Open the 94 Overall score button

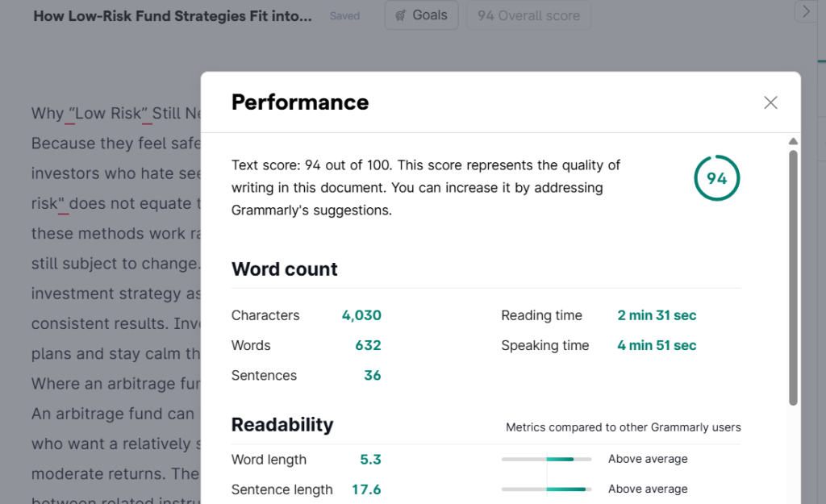click(528, 15)
